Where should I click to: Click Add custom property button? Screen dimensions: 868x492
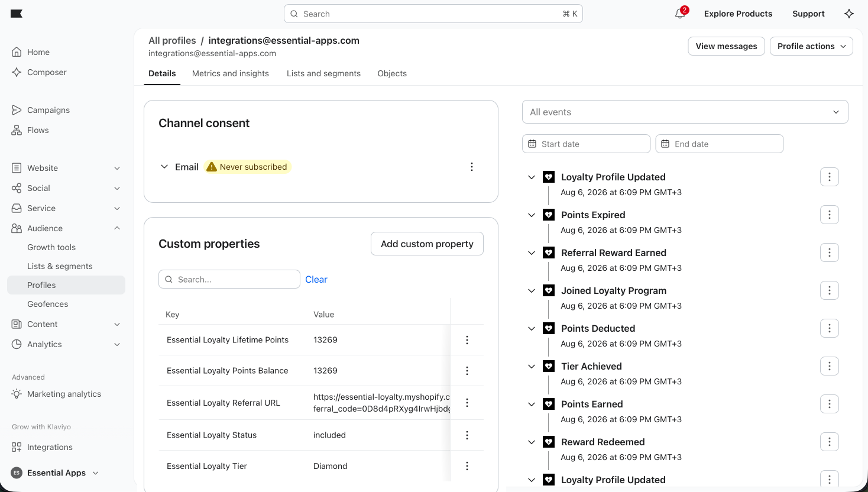coord(427,244)
